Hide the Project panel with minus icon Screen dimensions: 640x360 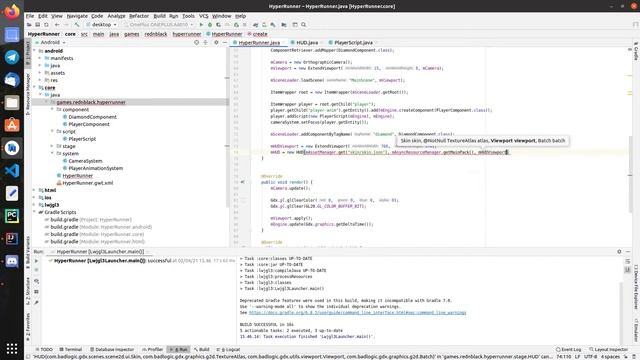[x=224, y=42]
